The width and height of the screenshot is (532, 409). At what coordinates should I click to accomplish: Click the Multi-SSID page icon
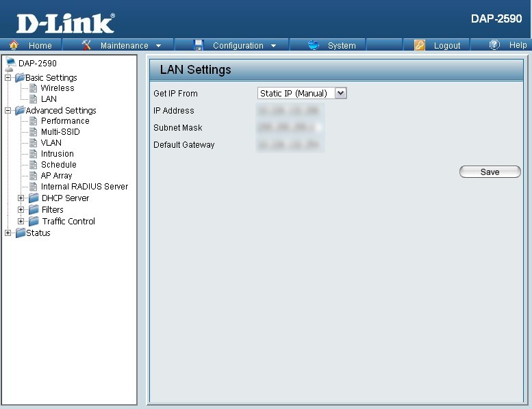pos(33,132)
